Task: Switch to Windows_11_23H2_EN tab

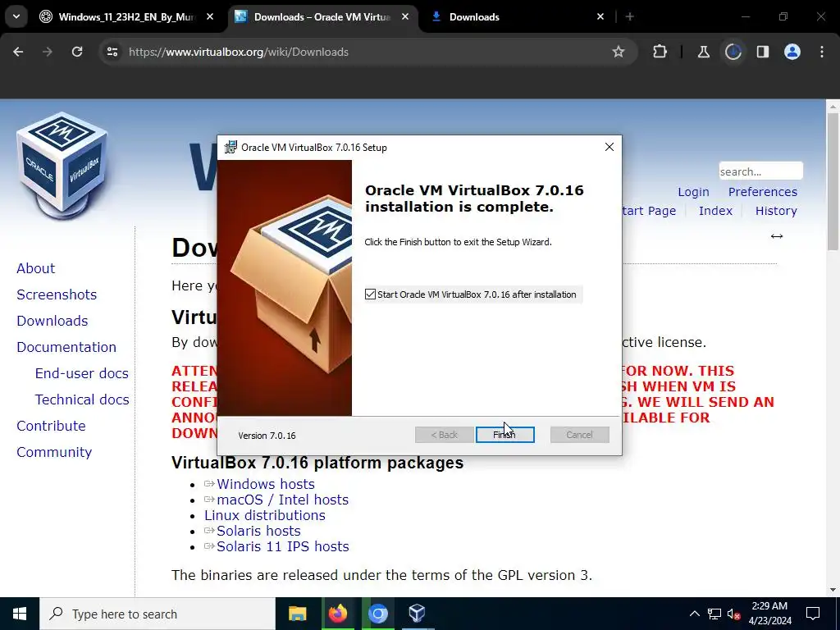Action: 127,16
